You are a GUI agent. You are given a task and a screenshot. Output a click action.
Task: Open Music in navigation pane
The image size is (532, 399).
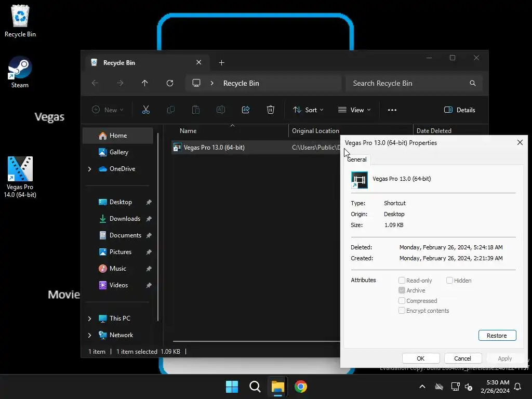[x=118, y=269]
